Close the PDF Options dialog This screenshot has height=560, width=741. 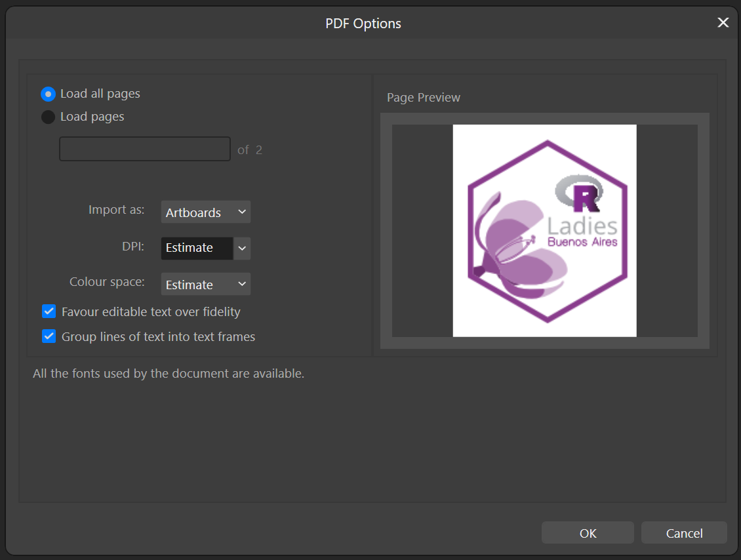pyautogui.click(x=723, y=22)
